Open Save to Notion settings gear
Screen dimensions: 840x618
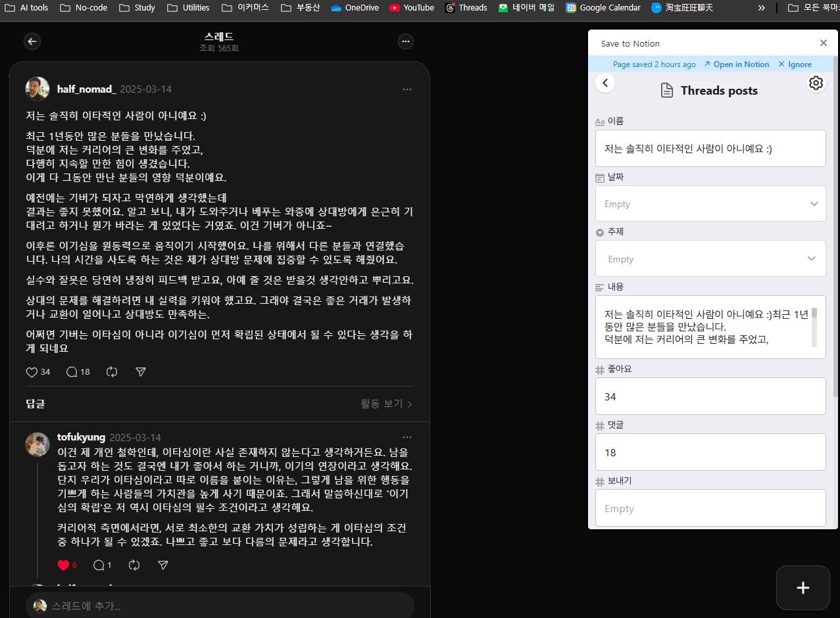pos(816,83)
